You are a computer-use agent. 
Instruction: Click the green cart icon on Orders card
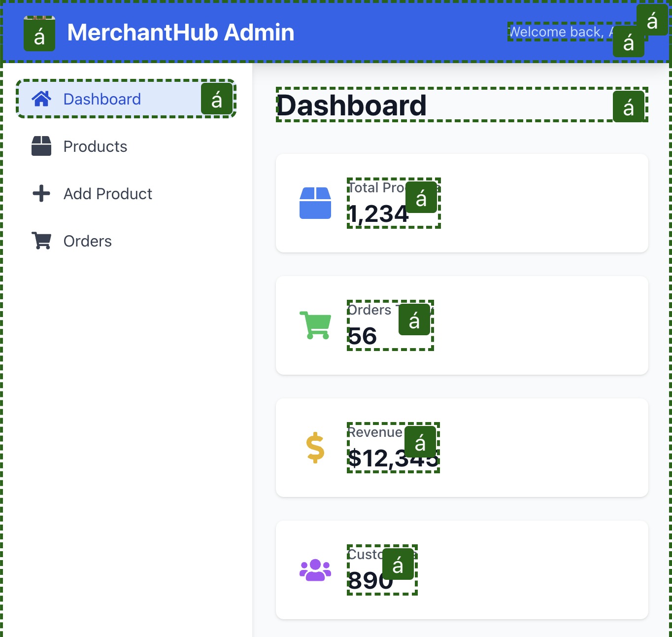coord(315,324)
